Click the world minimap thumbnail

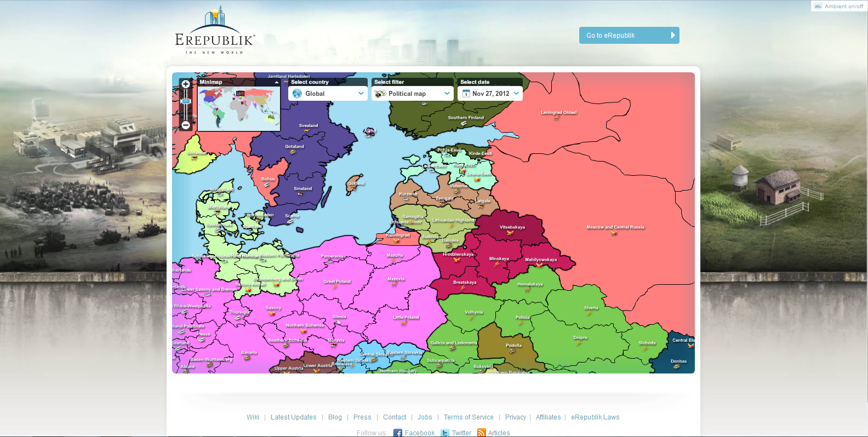239,108
